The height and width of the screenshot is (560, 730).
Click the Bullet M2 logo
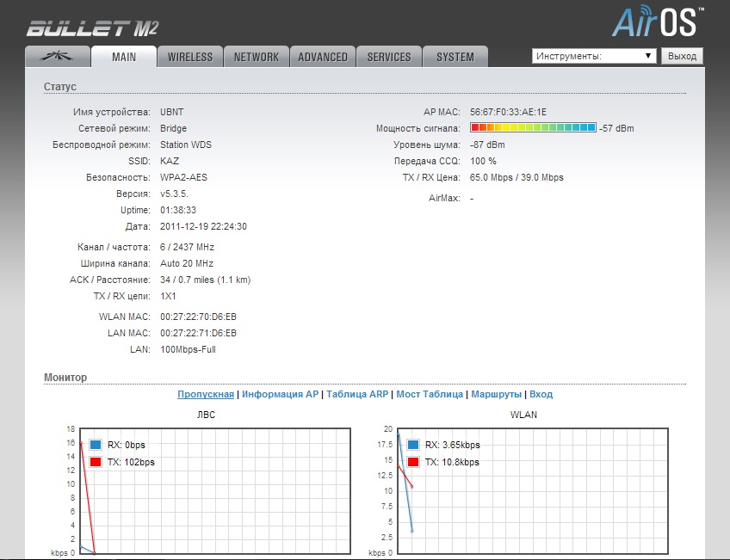pyautogui.click(x=92, y=28)
